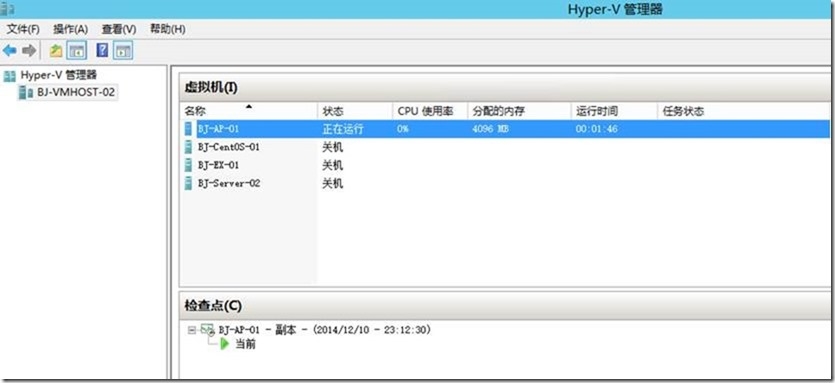Click the BJ-VMHOST-02 server icon
Screen dimensions: 835x383
click(x=26, y=93)
